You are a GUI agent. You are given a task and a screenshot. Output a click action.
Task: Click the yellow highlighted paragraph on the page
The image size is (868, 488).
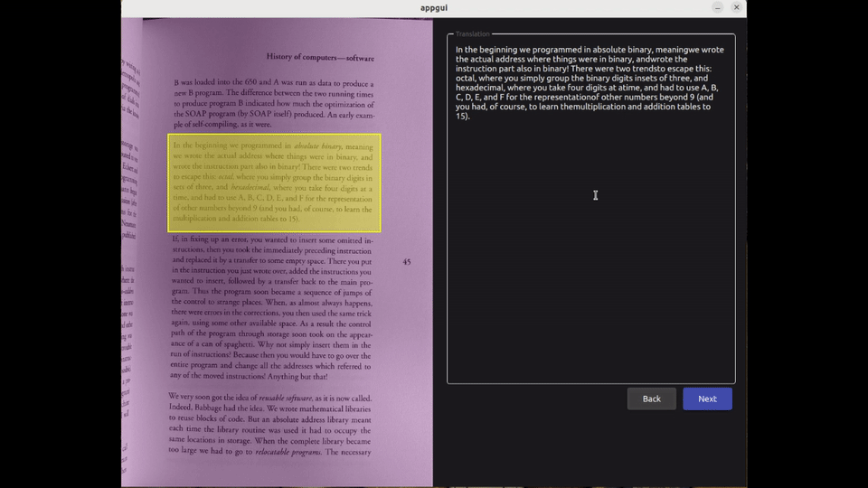coord(273,183)
